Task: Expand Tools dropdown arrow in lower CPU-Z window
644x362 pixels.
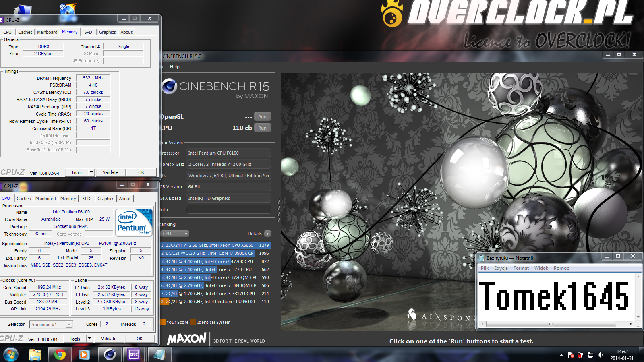Action: click(x=89, y=339)
